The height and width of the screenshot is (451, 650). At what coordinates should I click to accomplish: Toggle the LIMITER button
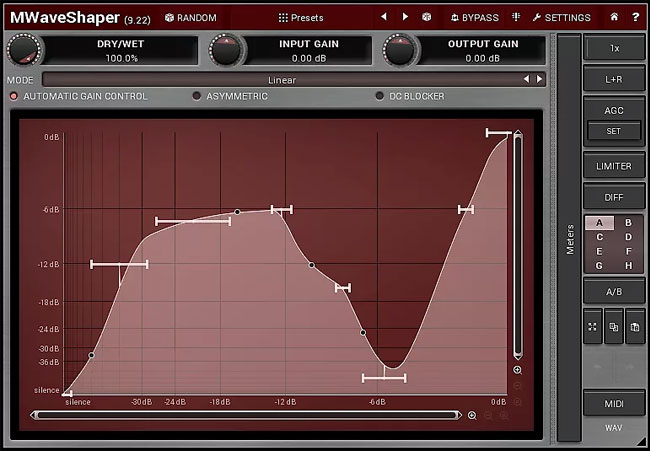tap(614, 166)
